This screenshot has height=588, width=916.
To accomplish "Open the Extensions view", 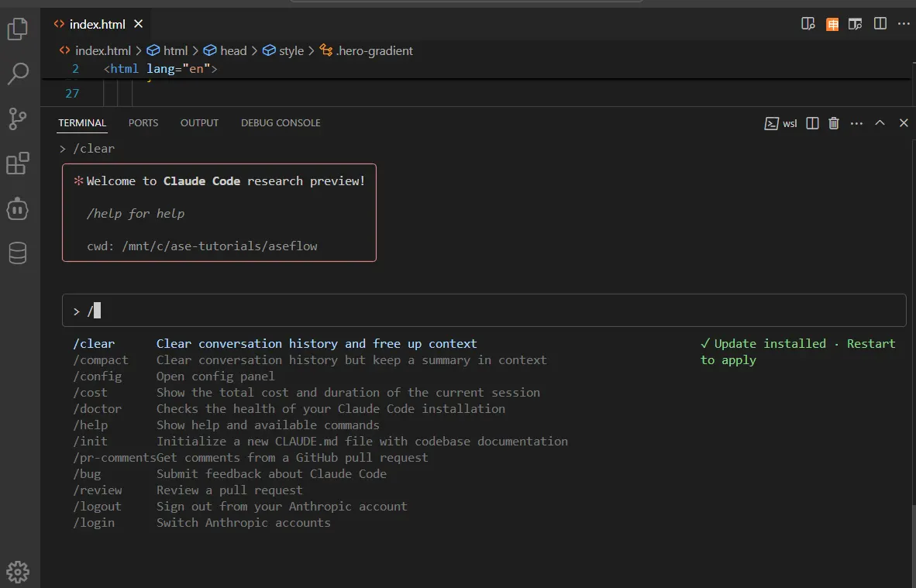I will tap(18, 163).
